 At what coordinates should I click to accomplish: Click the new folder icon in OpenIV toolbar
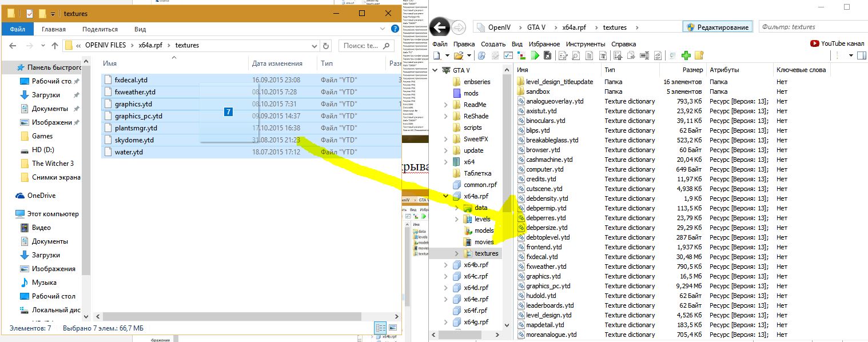tap(699, 55)
